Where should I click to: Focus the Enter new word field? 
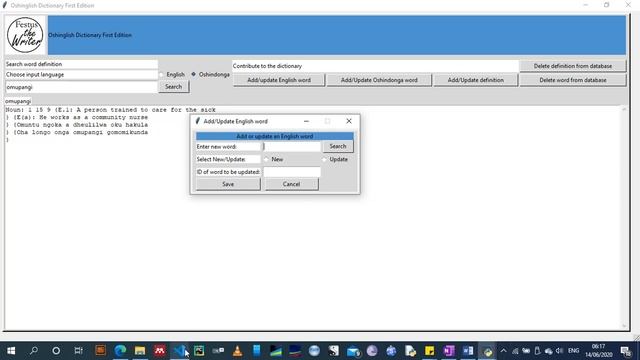292,147
